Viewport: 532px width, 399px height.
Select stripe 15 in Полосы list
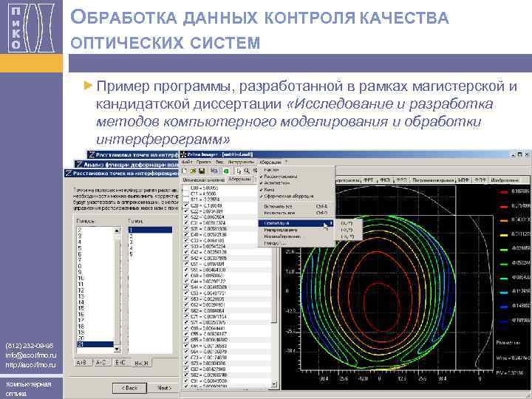pyautogui.click(x=95, y=308)
